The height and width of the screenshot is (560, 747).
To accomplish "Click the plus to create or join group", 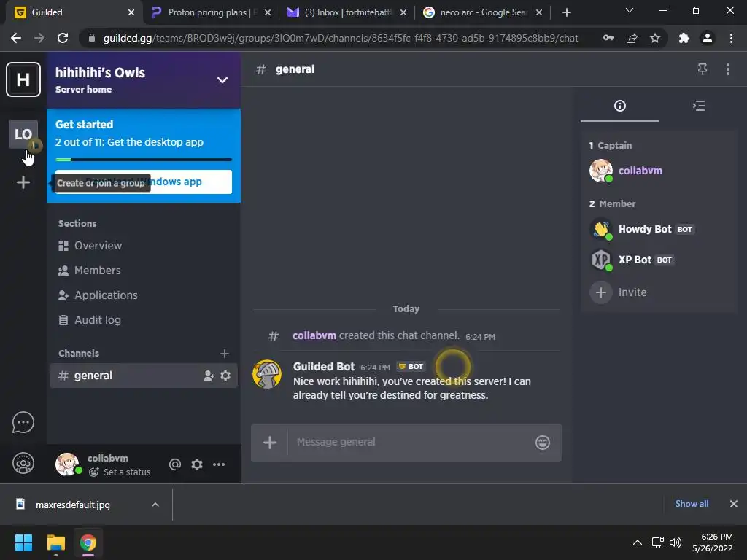I will (x=23, y=182).
